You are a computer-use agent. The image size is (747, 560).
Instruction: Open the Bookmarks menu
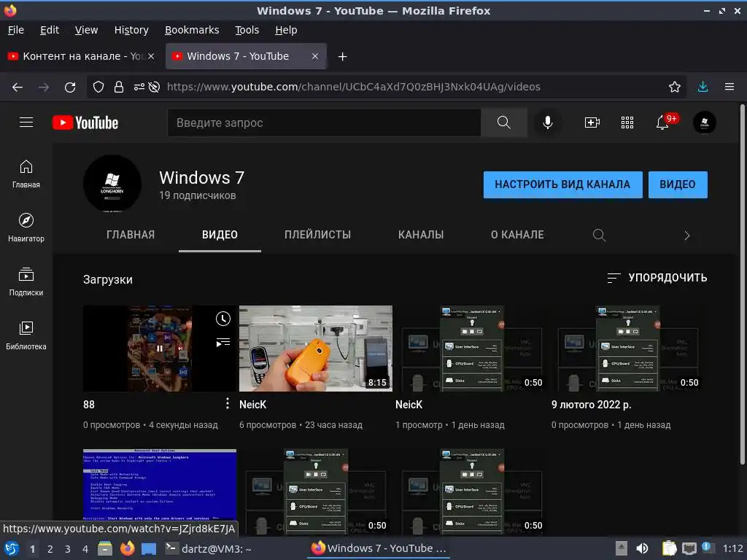pyautogui.click(x=192, y=30)
